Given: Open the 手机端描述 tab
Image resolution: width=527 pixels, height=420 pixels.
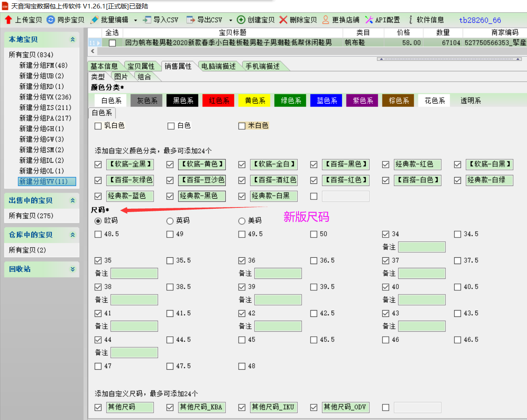Looking at the screenshot, I should (x=262, y=66).
